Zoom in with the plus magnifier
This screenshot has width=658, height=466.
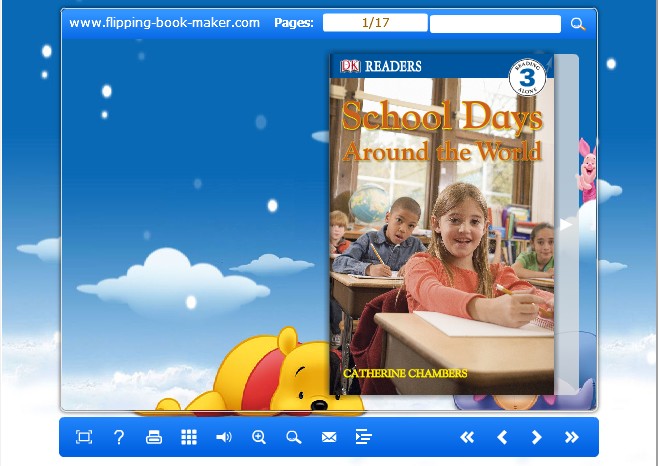click(259, 437)
